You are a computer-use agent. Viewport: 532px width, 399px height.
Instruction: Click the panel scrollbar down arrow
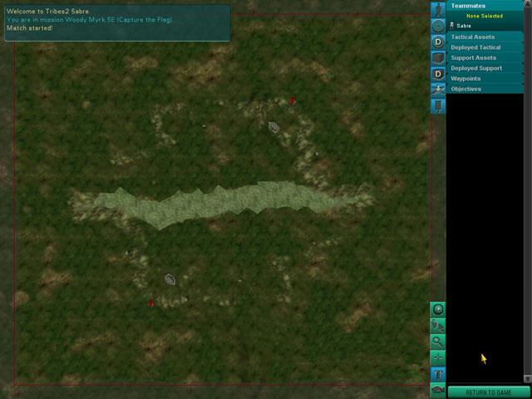528,378
